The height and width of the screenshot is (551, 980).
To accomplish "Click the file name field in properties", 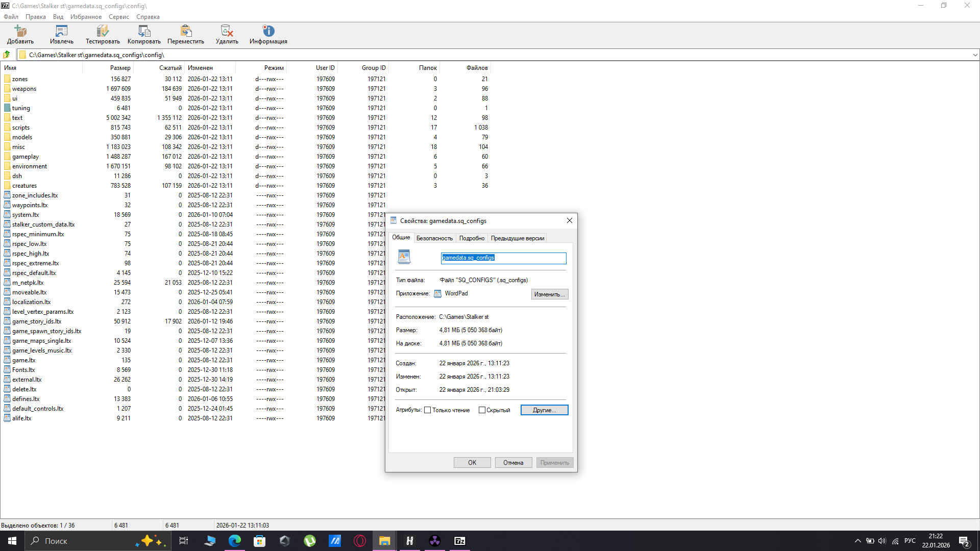I will (503, 258).
